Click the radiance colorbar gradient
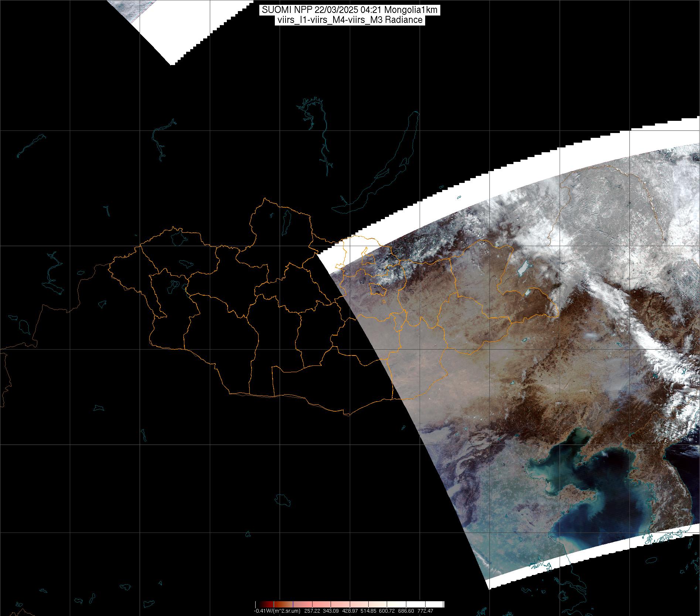700x616 pixels. pyautogui.click(x=349, y=604)
